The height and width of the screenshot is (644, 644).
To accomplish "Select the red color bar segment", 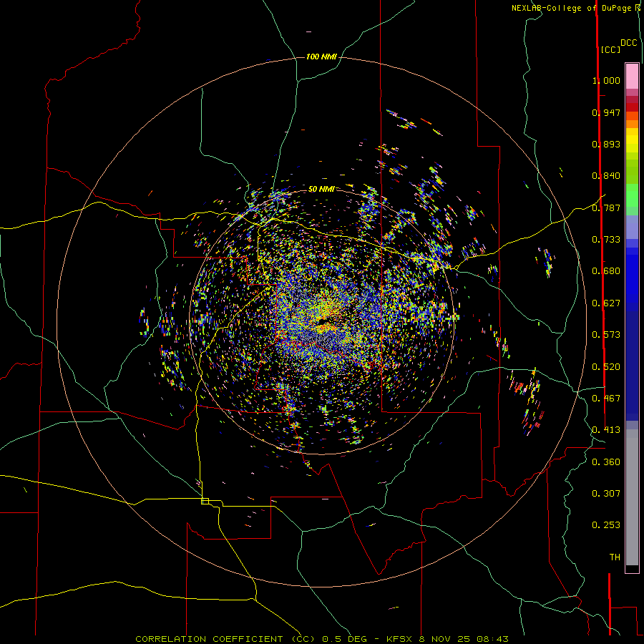I will (x=632, y=107).
